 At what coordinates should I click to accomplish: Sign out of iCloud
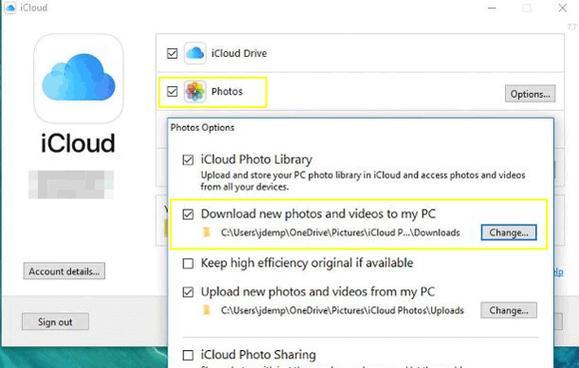(55, 322)
